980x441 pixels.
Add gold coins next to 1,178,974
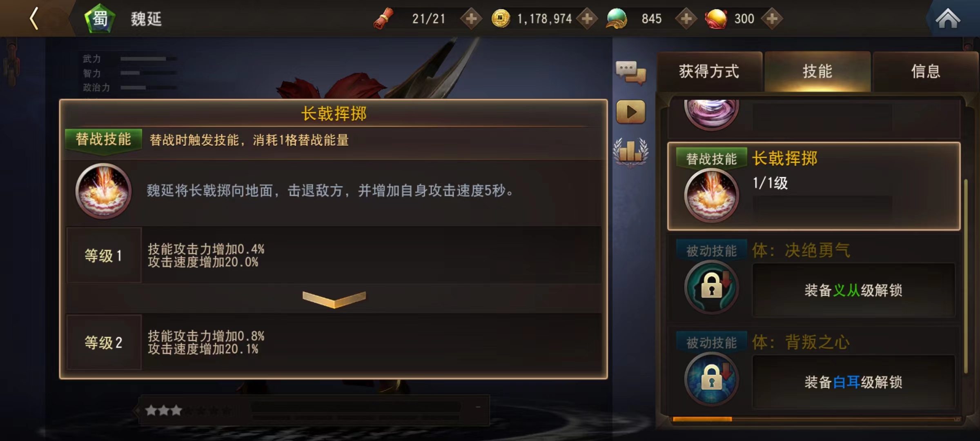coord(587,18)
